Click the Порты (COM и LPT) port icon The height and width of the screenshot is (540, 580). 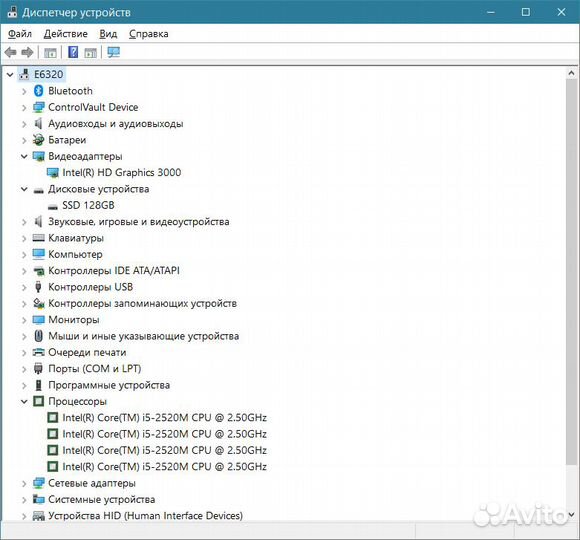(x=38, y=368)
